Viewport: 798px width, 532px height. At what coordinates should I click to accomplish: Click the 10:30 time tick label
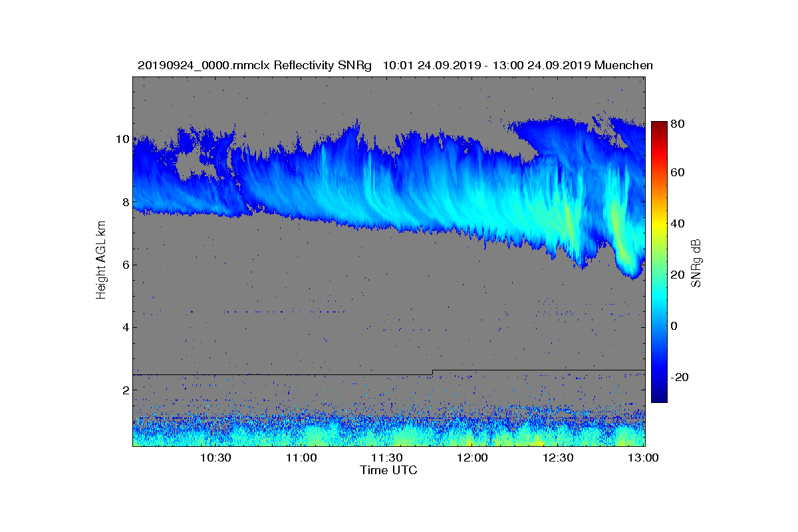click(215, 458)
